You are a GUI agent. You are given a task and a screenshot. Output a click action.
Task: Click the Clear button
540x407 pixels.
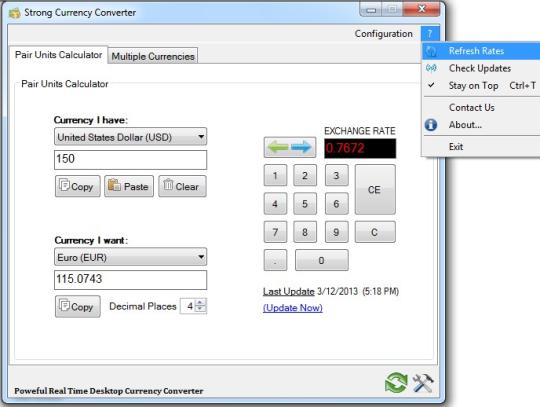[183, 186]
